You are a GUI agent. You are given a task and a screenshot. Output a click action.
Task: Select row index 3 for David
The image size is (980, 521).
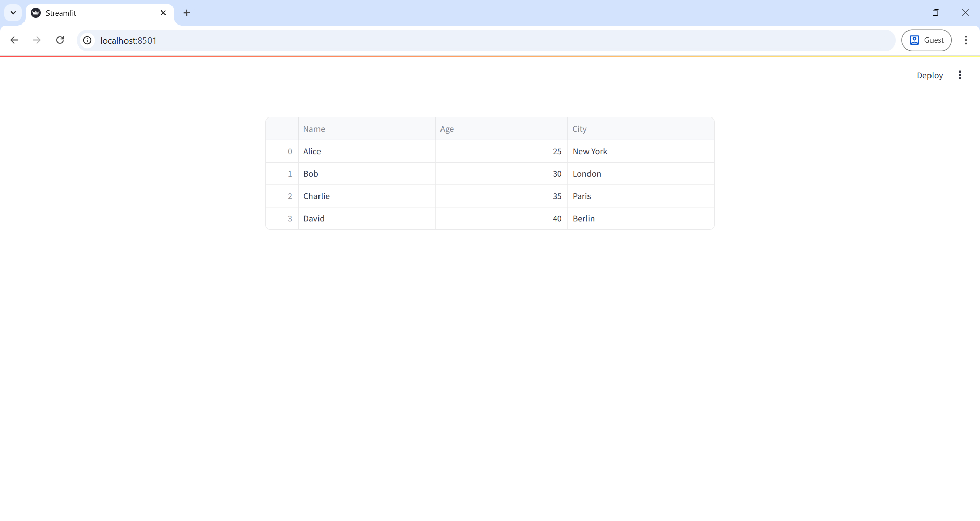pos(290,218)
